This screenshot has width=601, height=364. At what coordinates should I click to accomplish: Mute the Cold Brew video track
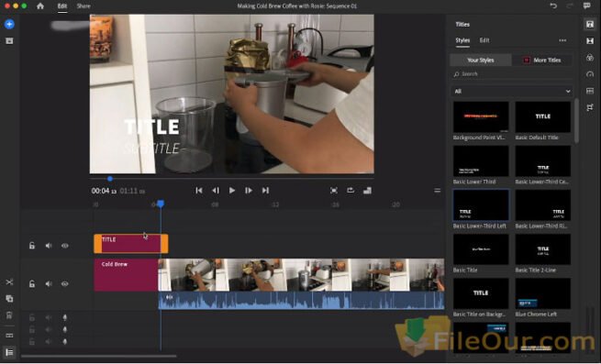click(49, 284)
